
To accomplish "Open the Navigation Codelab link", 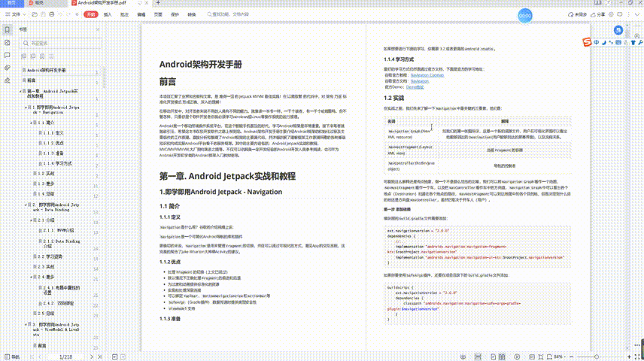I will coord(427,75).
